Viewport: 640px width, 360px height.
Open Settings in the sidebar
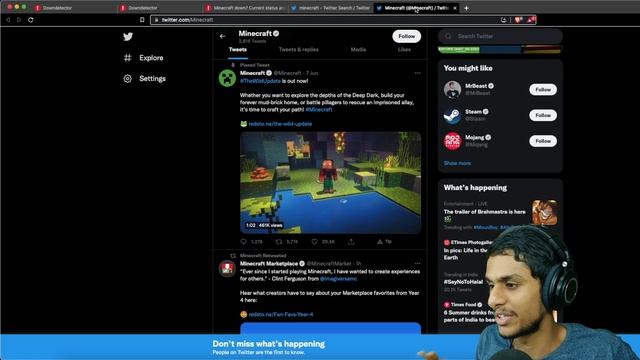pos(144,78)
